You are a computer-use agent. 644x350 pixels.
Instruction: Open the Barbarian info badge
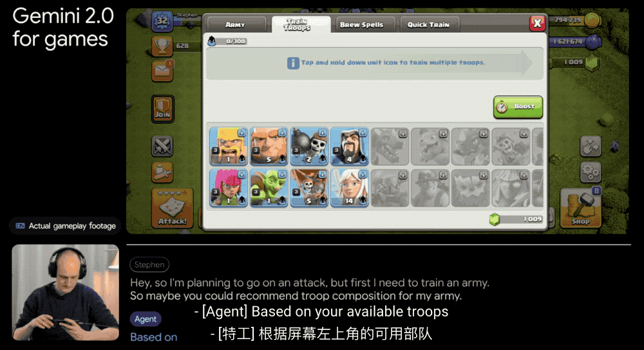pyautogui.click(x=242, y=133)
